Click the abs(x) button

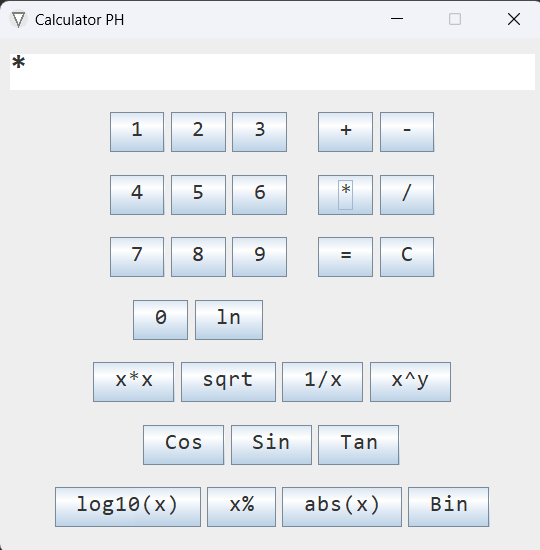342,507
